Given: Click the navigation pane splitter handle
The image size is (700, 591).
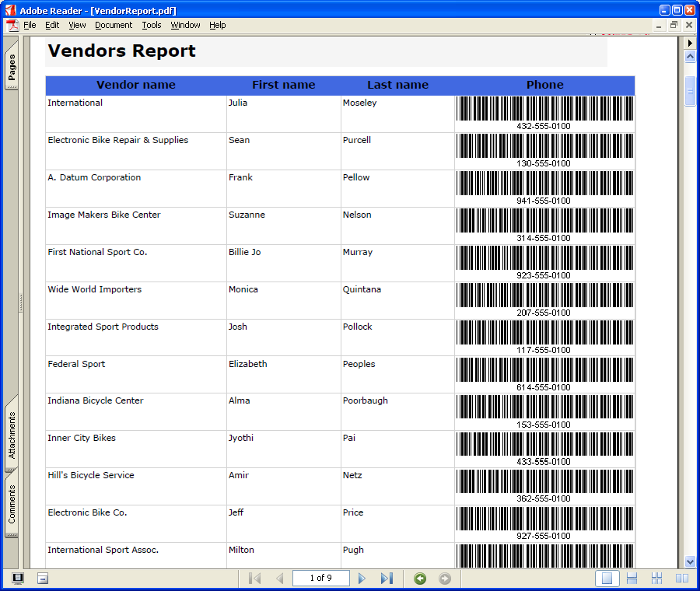Looking at the screenshot, I should [x=20, y=302].
